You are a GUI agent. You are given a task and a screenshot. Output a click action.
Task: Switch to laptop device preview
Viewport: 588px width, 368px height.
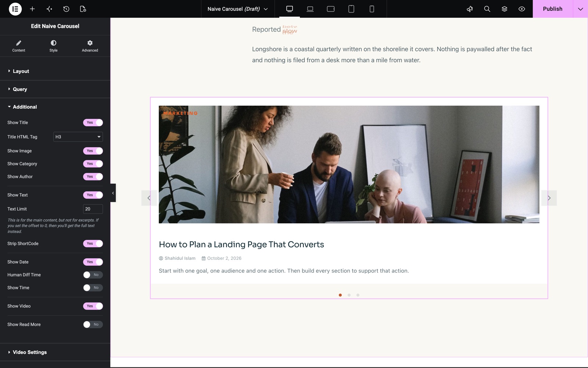[x=310, y=9]
